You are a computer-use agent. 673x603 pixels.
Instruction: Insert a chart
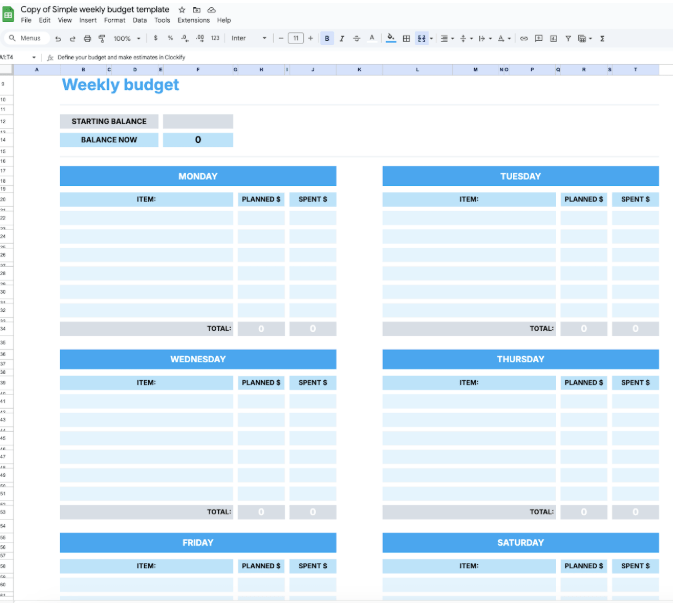point(553,39)
